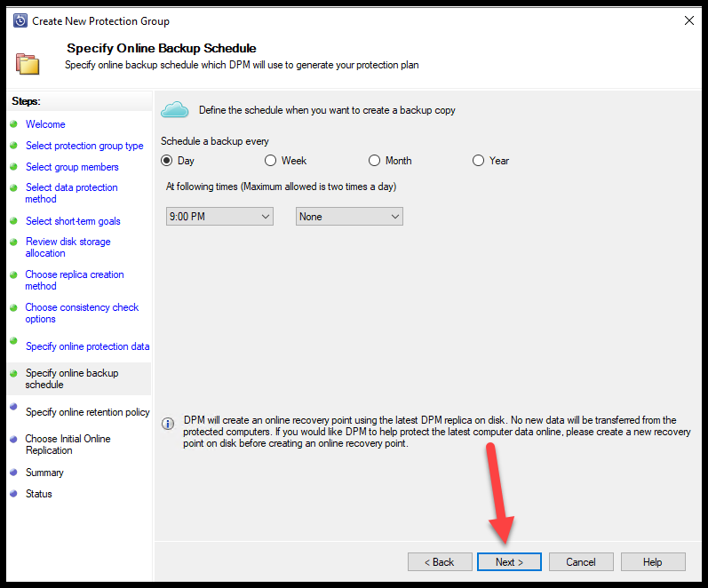Click 'At following times' maximum note
Screen dimensions: 708x588
point(281,187)
